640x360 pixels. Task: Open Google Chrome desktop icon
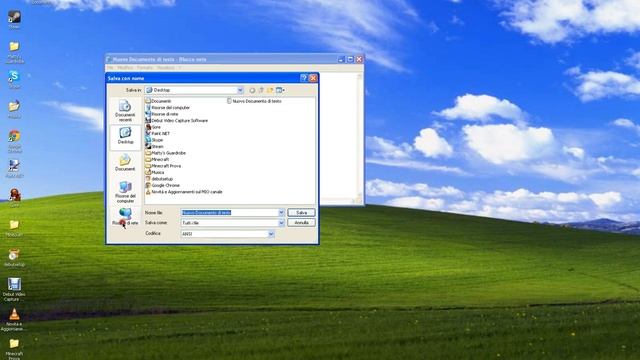pos(14,142)
